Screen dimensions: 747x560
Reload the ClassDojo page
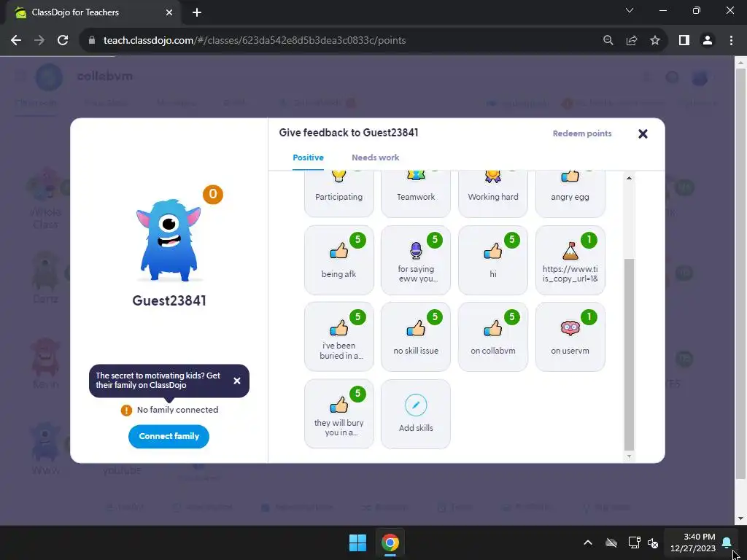pyautogui.click(x=63, y=41)
